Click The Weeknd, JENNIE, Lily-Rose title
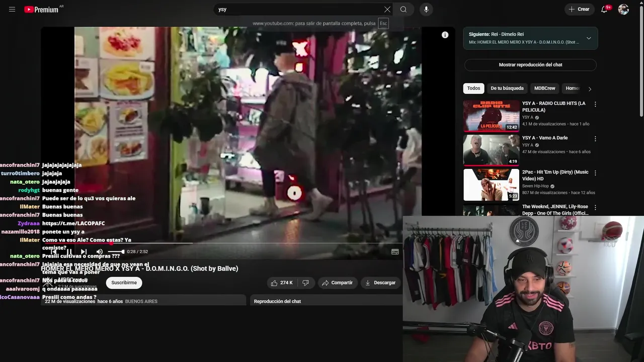Viewport: 644px width, 362px height. coord(555,210)
